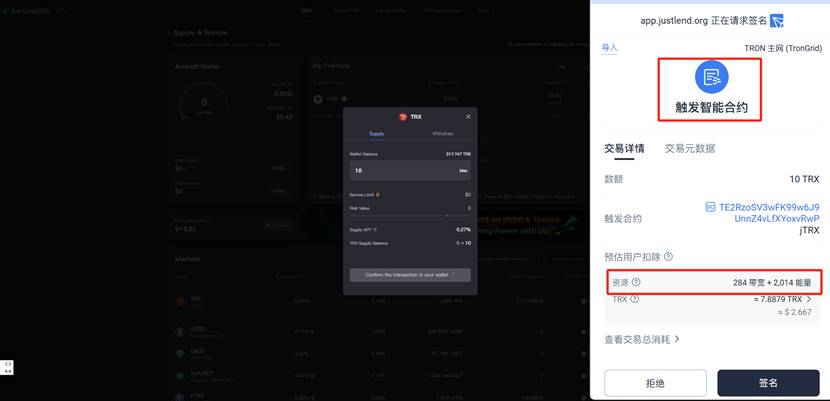Image resolution: width=830 pixels, height=401 pixels.
Task: Select the 交易详情 tab
Action: pyautogui.click(x=624, y=149)
